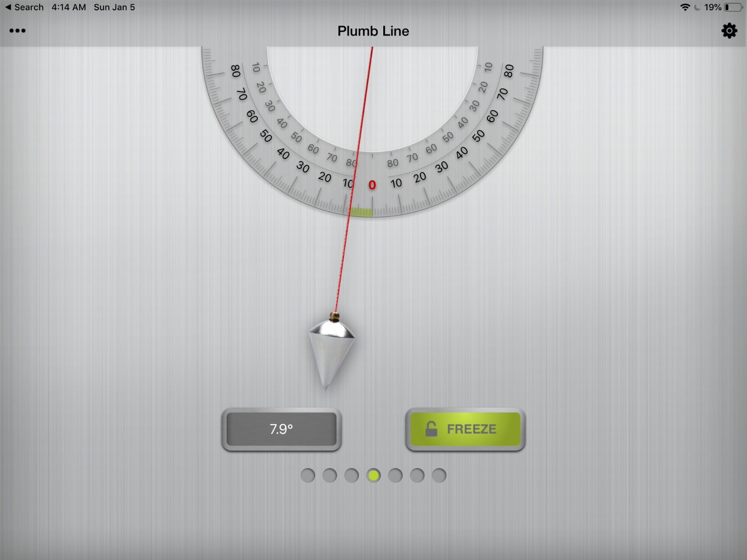This screenshot has height=560, width=747.
Task: Switch to the fifth page dot
Action: point(395,476)
